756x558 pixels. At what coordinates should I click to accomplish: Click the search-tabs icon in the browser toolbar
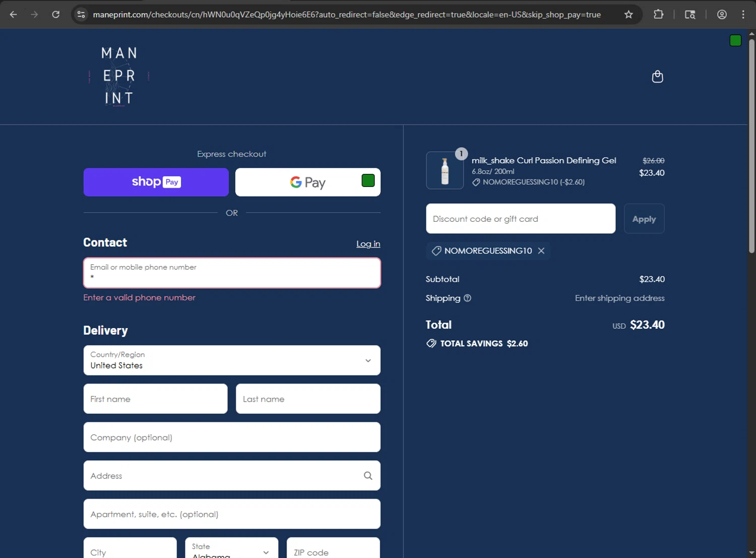(x=690, y=15)
